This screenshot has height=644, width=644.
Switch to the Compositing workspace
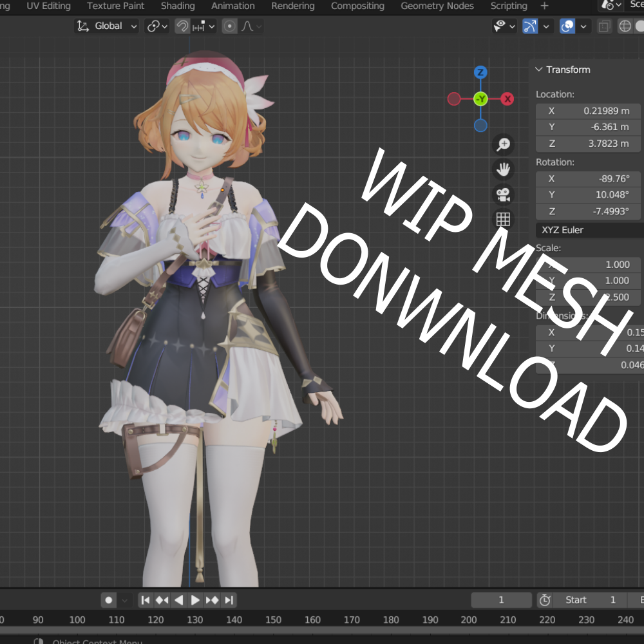click(x=357, y=6)
